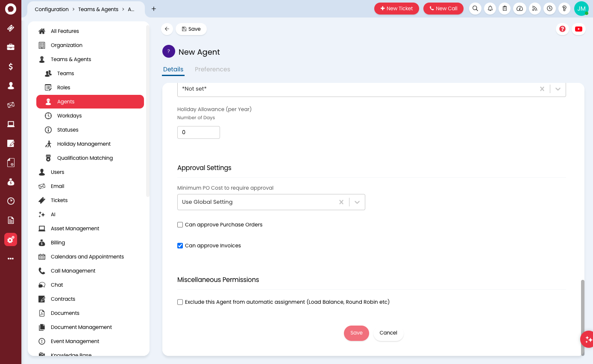This screenshot has height=364, width=593.
Task: Click the form's vertical scrollbar
Action: (x=582, y=317)
